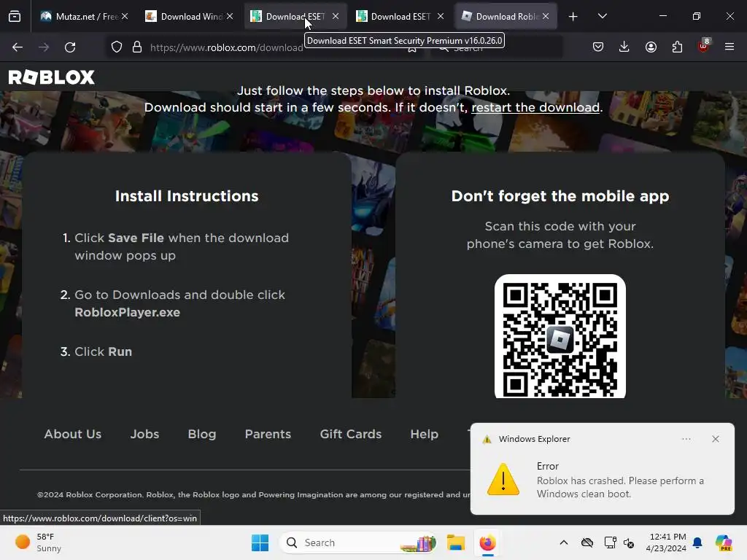The image size is (747, 560).
Task: Save page to Pocket
Action: (598, 47)
